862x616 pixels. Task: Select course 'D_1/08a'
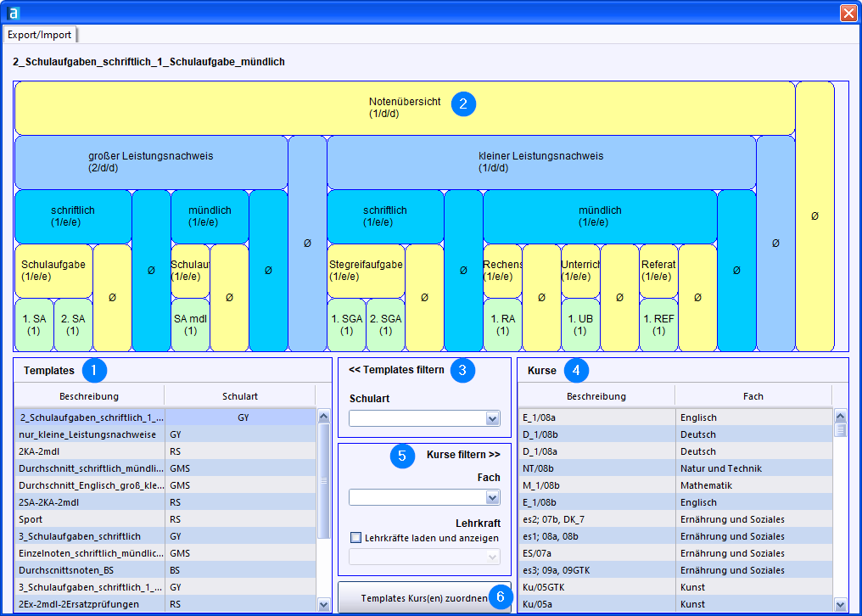tap(675, 451)
